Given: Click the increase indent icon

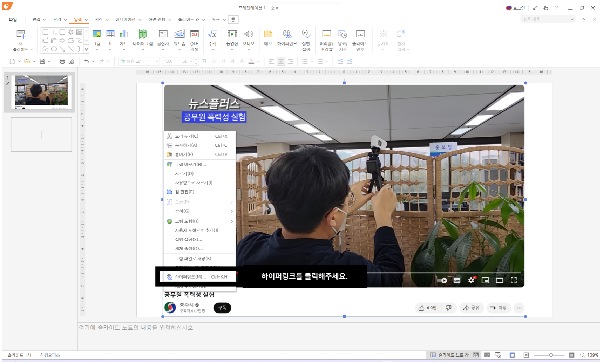Looking at the screenshot, I should click(x=350, y=61).
